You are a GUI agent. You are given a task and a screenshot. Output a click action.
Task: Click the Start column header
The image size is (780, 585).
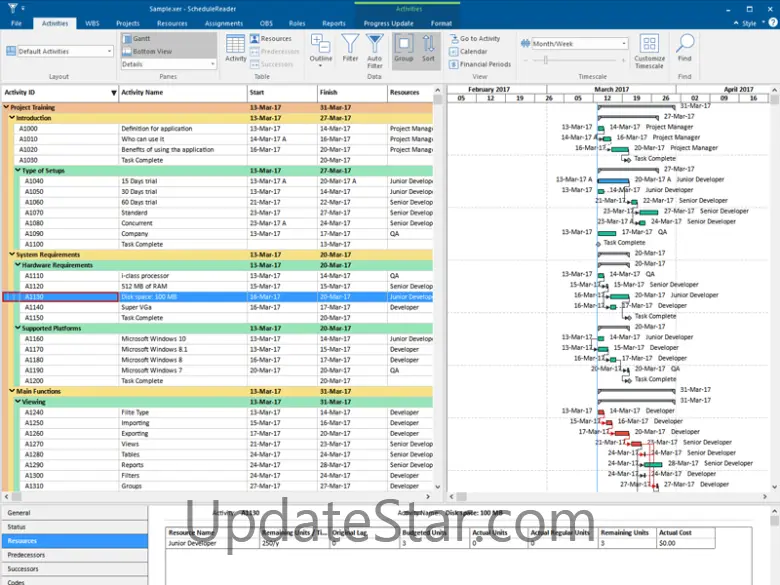click(282, 92)
